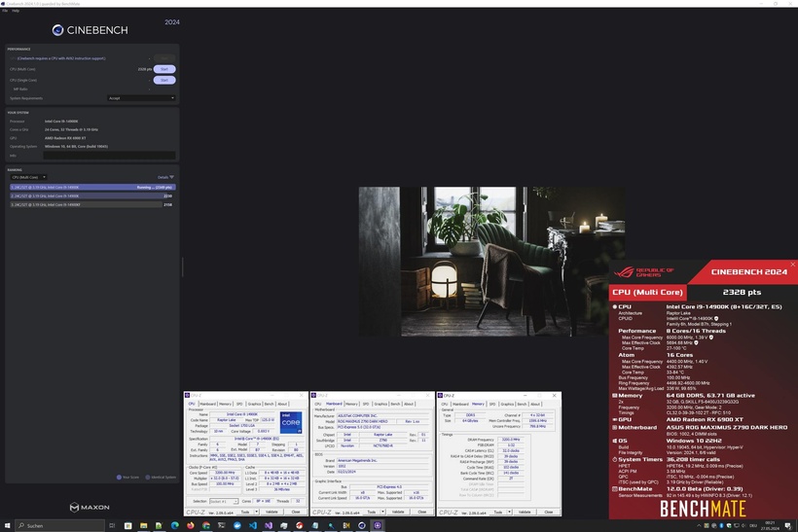Viewport: 798px width, 532px height.
Task: Open Bench tab in CPU-Z Mainboard window
Action: (x=395, y=404)
